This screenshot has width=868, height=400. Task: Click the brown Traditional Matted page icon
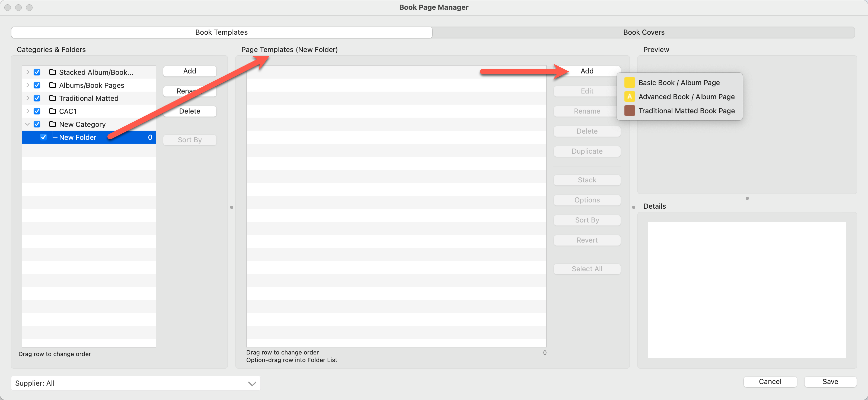click(629, 111)
